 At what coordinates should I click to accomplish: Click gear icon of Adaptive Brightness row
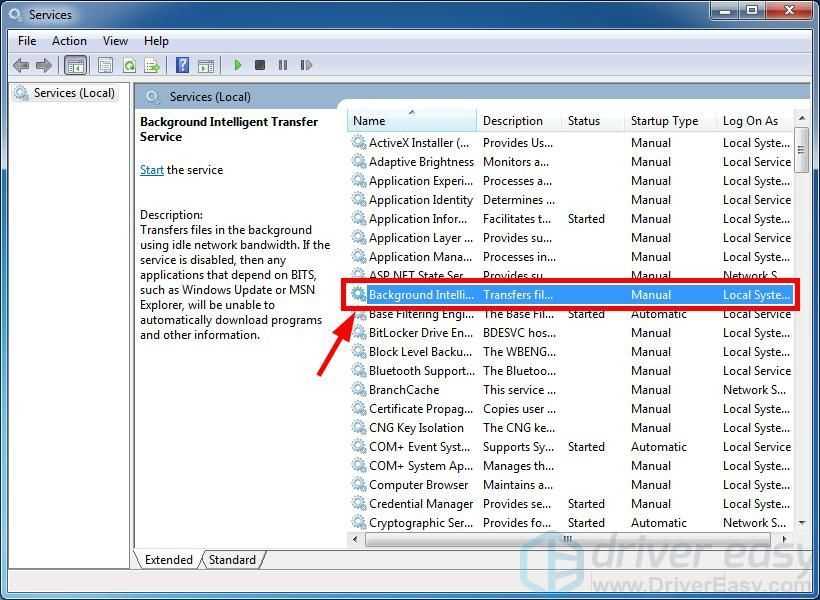pos(359,161)
